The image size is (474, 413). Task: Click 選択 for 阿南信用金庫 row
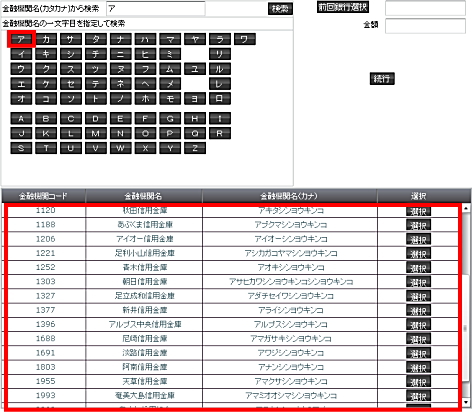pos(418,368)
